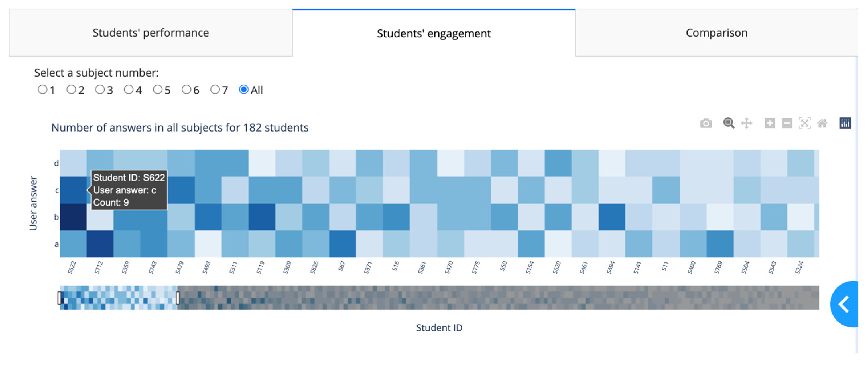Click heatmap cell for S712 answer a
This screenshot has width=868, height=366.
100,244
